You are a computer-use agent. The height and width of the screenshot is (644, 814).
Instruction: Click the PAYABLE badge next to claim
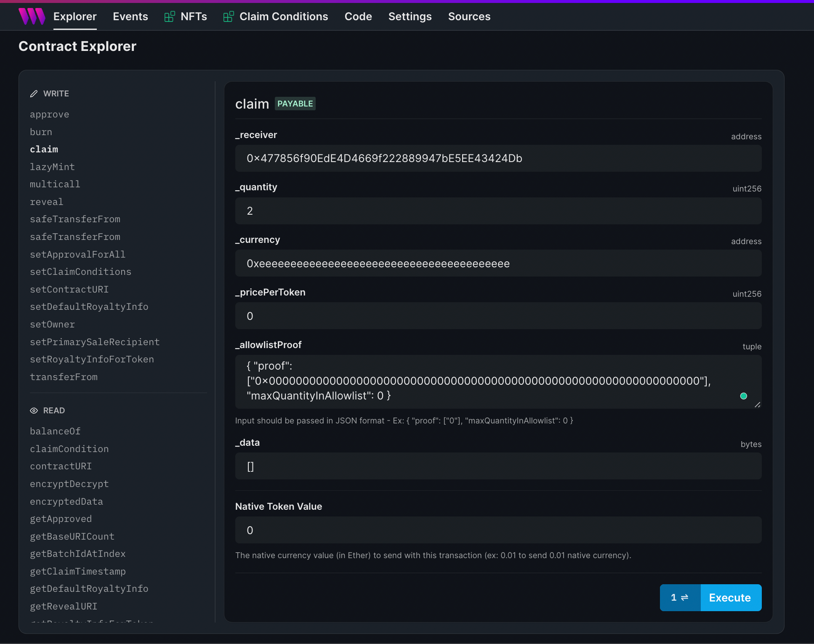click(295, 104)
